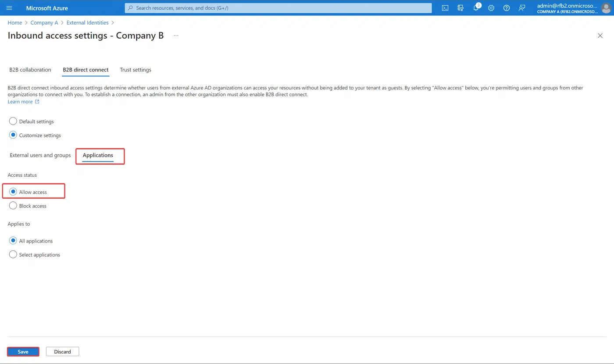614x364 pixels.
Task: Open the admin account avatar menu
Action: pos(606,8)
